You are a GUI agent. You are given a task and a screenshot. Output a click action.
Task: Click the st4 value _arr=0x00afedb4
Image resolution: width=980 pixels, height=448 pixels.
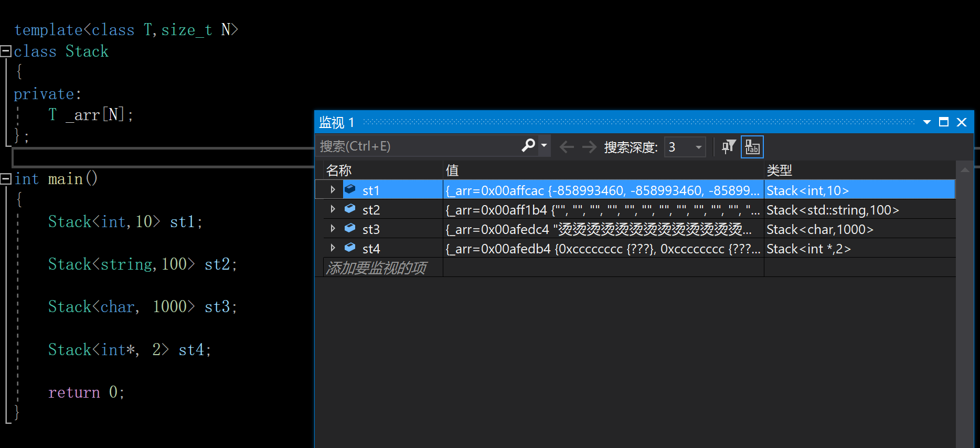(603, 248)
